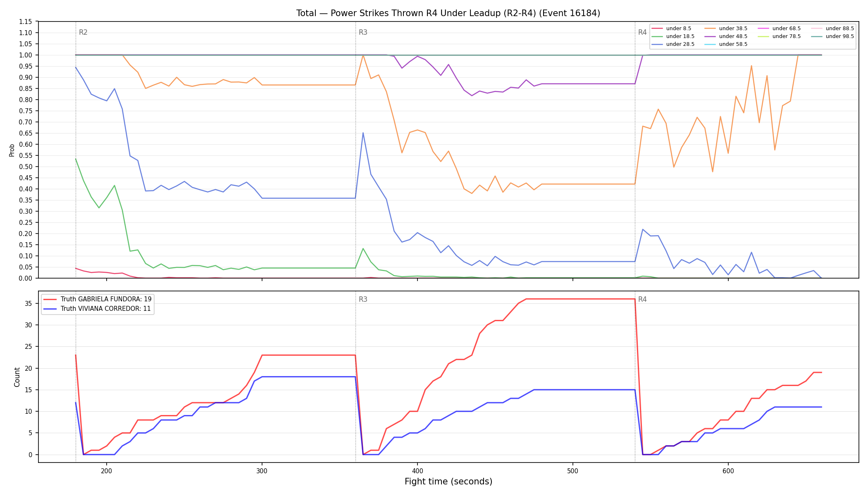Click the 'under 78.5' legend entry

coord(779,36)
